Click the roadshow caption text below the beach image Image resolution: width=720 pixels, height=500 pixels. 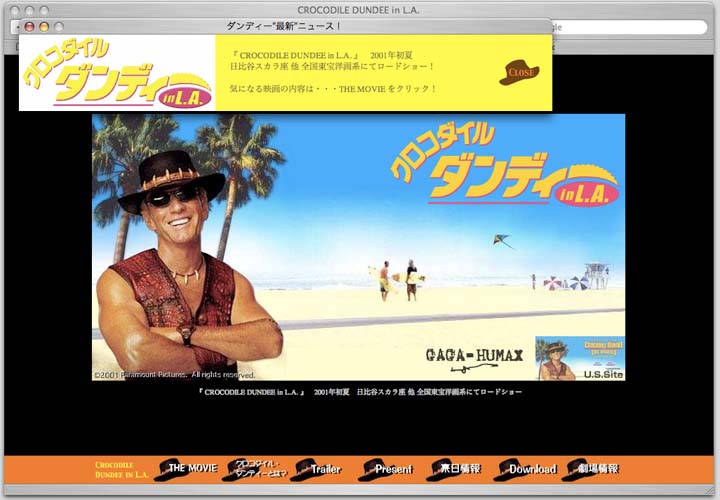click(359, 392)
